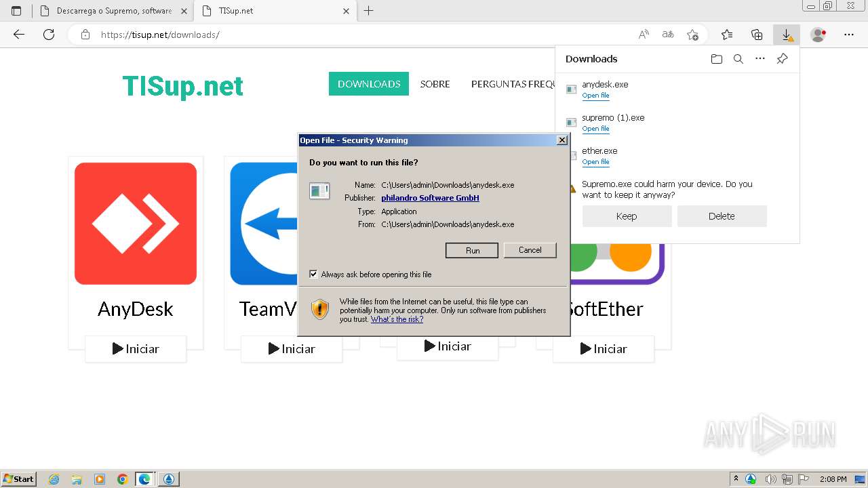Open DOWNLOADS menu on TISup site
868x488 pixels.
[369, 84]
